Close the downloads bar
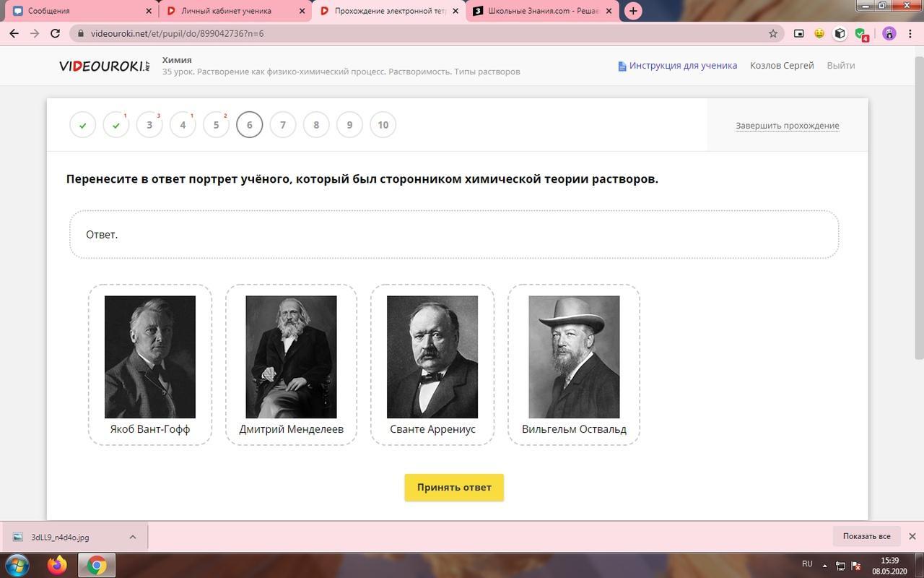 point(912,536)
